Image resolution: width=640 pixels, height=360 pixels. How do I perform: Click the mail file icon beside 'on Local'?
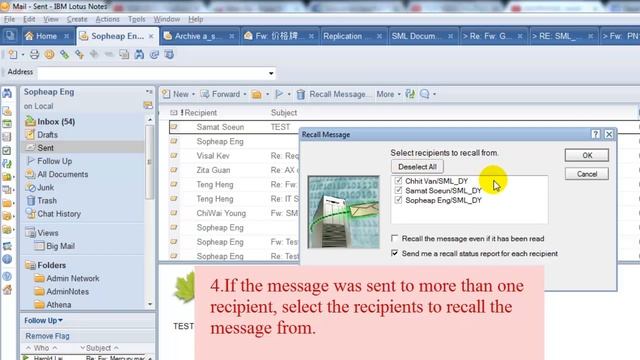[x=148, y=106]
